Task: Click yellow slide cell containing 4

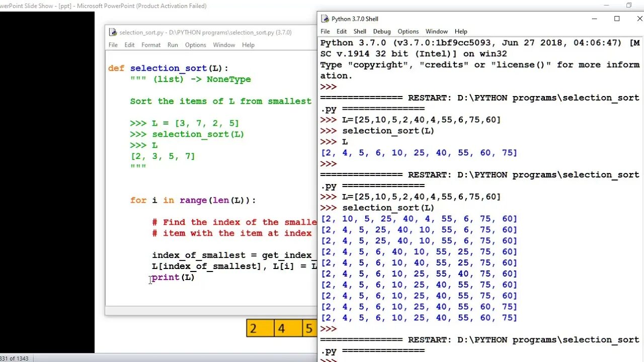Action: click(x=288, y=329)
